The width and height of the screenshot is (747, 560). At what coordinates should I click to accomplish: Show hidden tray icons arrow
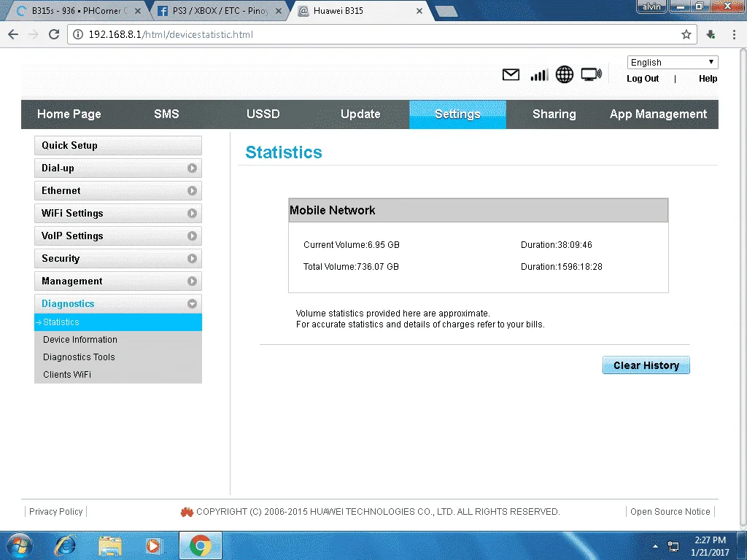[656, 546]
